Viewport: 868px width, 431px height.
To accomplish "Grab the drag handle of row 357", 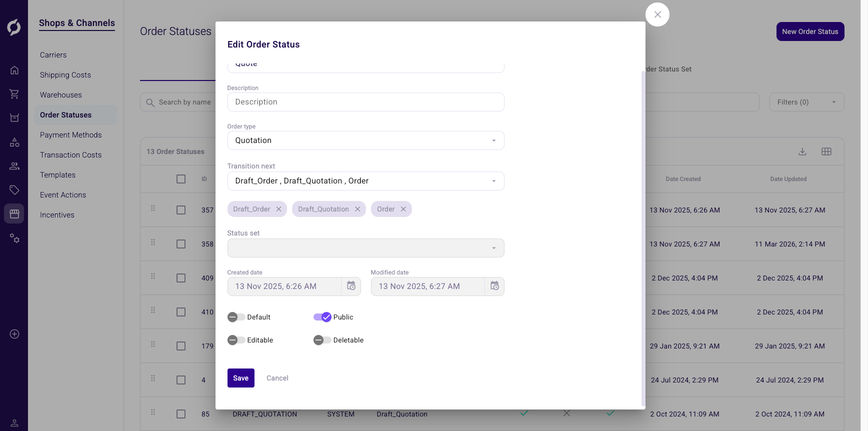I will pyautogui.click(x=153, y=208).
